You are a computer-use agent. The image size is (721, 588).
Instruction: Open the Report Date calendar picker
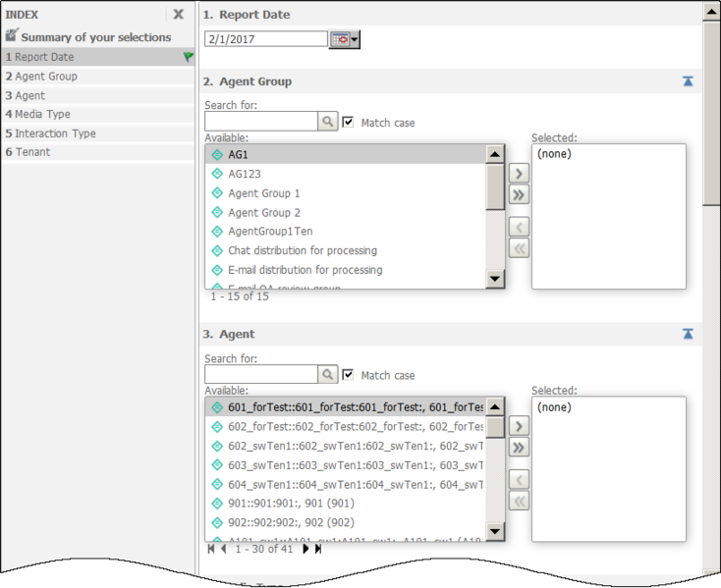345,39
